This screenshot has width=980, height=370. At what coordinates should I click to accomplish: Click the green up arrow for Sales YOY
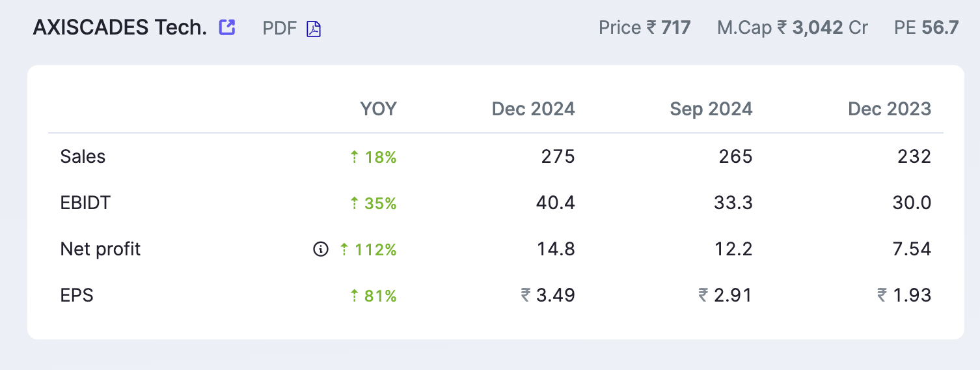click(354, 157)
